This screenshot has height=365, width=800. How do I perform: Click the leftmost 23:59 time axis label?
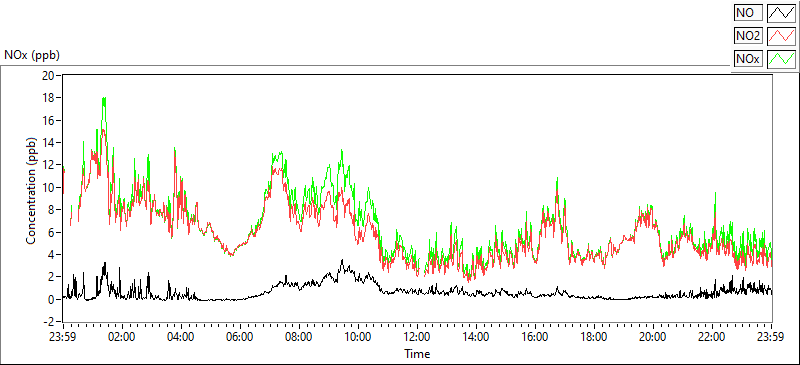(63, 337)
